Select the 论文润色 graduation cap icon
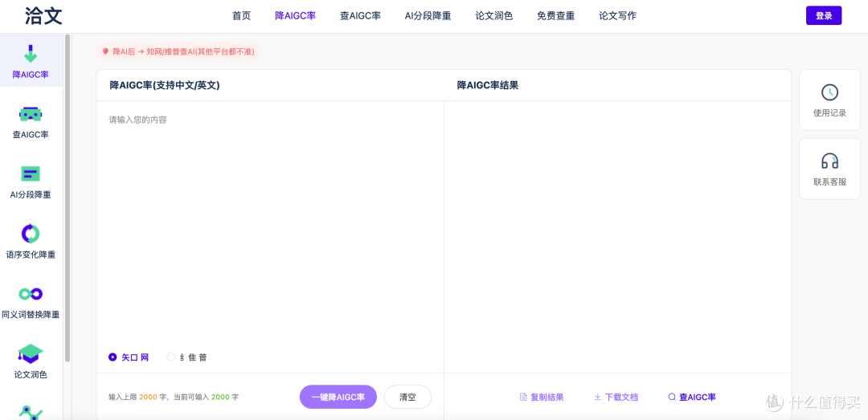Screen dimensions: 868x420 (x=31, y=353)
